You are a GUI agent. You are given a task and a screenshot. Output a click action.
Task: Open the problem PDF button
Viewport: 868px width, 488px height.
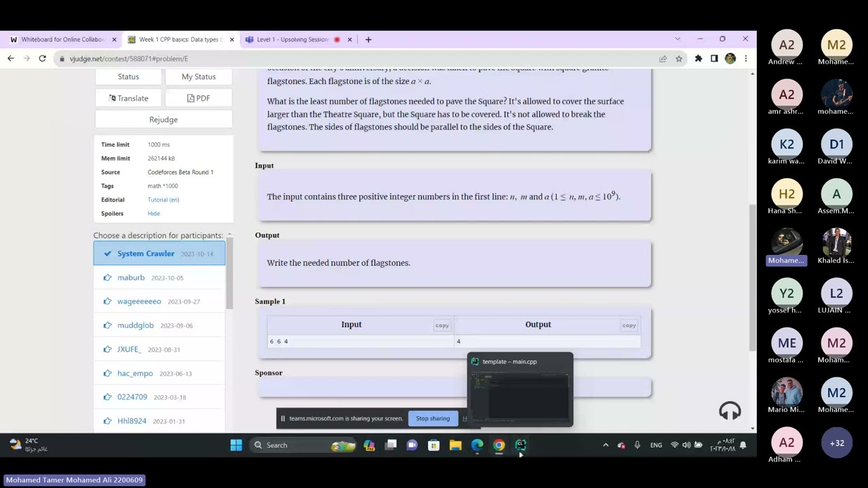(199, 98)
